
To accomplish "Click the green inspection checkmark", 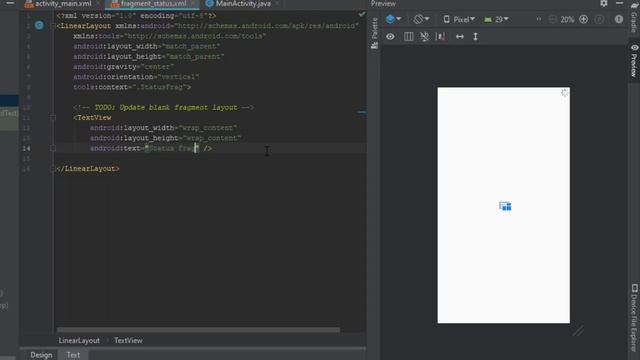I will (362, 14).
